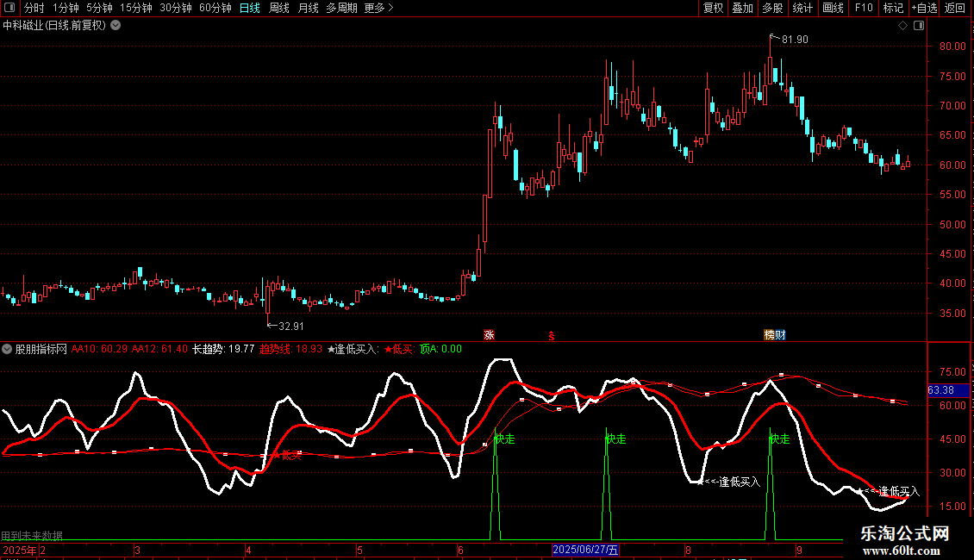This screenshot has height=560, width=974.
Task: Toggle the side panel icon at top-left
Action: point(9,8)
